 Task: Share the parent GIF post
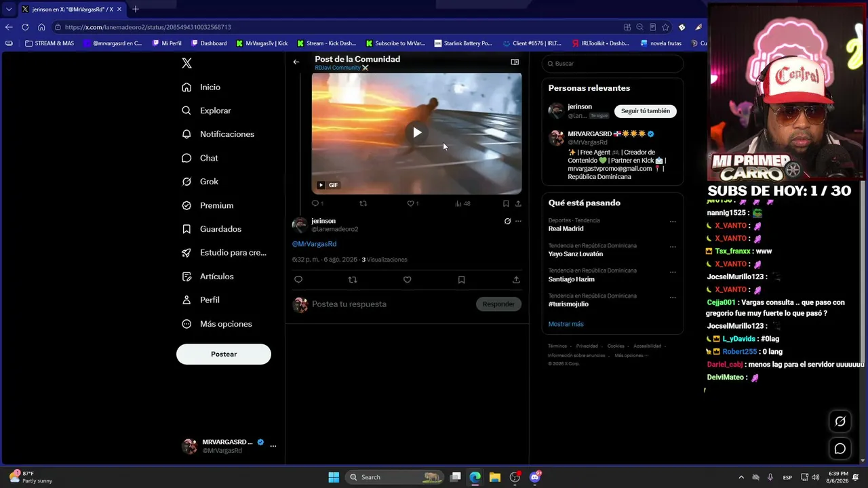pos(518,203)
